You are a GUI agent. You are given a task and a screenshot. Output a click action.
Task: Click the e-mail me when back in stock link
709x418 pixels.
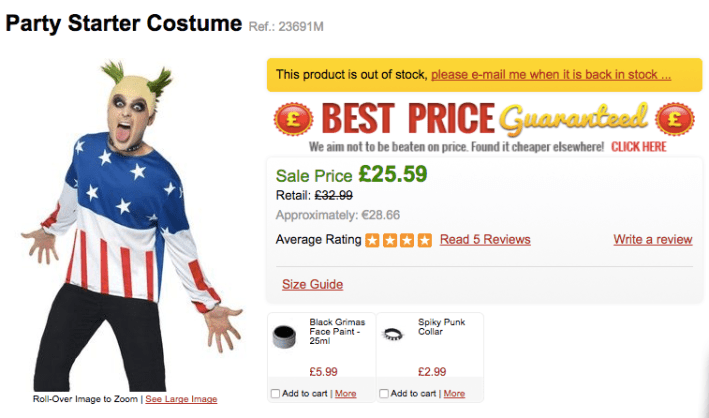551,75
